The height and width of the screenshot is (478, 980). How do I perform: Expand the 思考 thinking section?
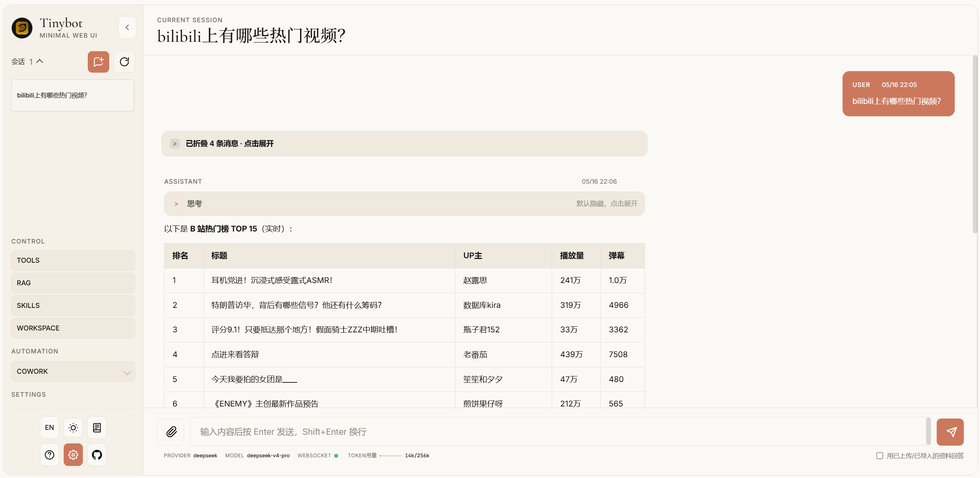point(404,204)
